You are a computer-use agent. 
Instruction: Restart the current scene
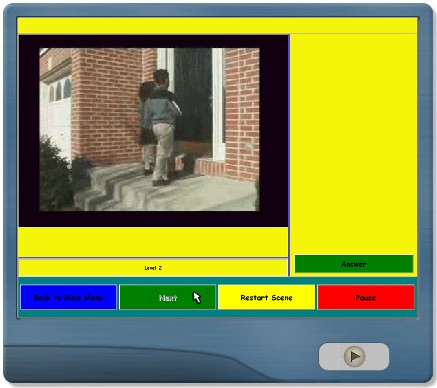tap(266, 297)
